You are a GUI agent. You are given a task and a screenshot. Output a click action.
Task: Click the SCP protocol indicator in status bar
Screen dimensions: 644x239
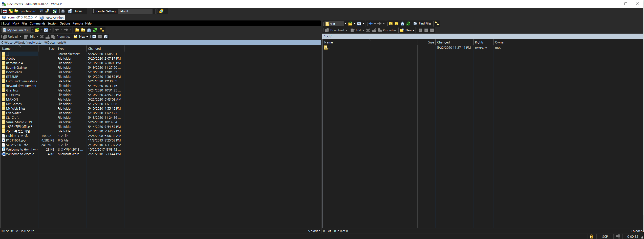click(605, 237)
